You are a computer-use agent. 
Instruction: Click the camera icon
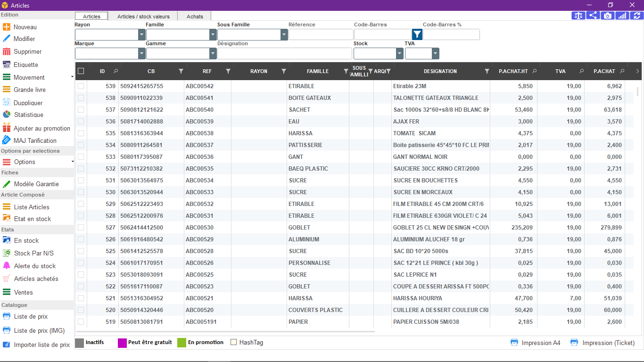608,16
